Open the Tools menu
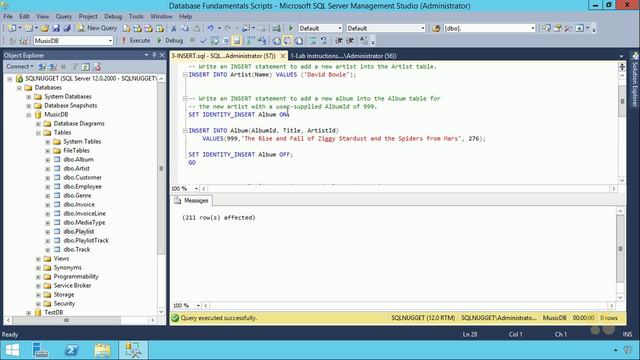 click(136, 16)
